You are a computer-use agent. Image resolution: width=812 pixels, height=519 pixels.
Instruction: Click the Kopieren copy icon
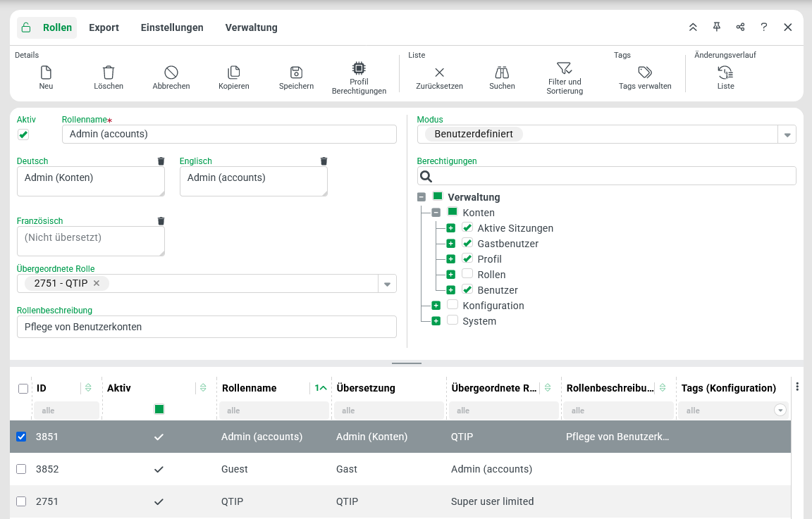234,72
